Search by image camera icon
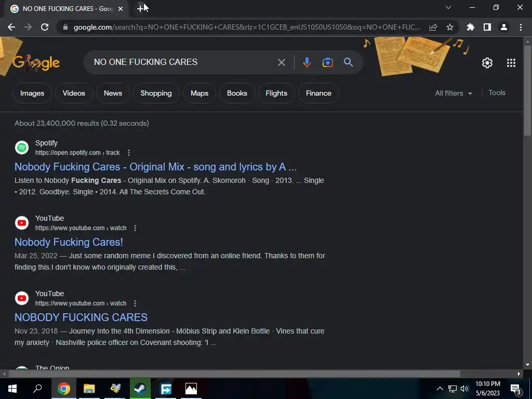The height and width of the screenshot is (399, 532). click(x=328, y=62)
